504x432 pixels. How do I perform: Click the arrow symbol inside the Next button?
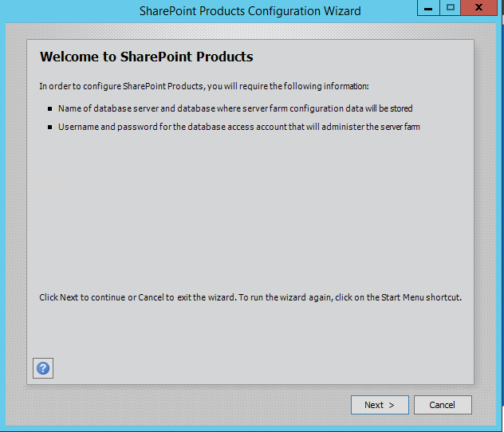pyautogui.click(x=392, y=406)
